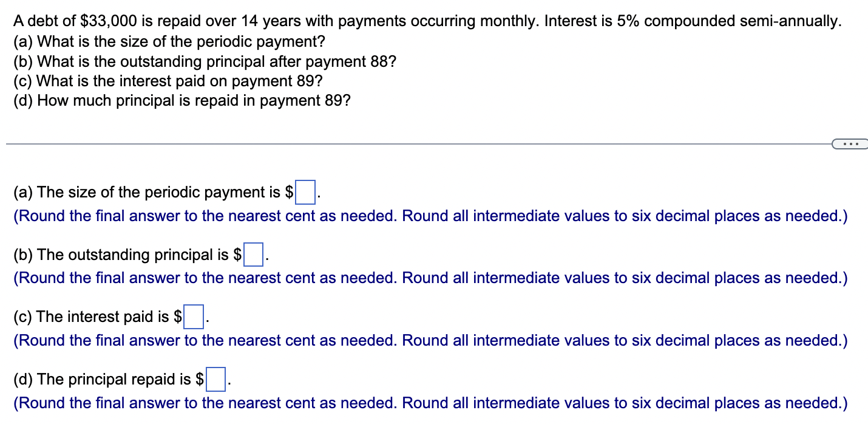Screen dimensions: 868x424
Task: Click the answer box for interest paid
Action: tap(194, 316)
